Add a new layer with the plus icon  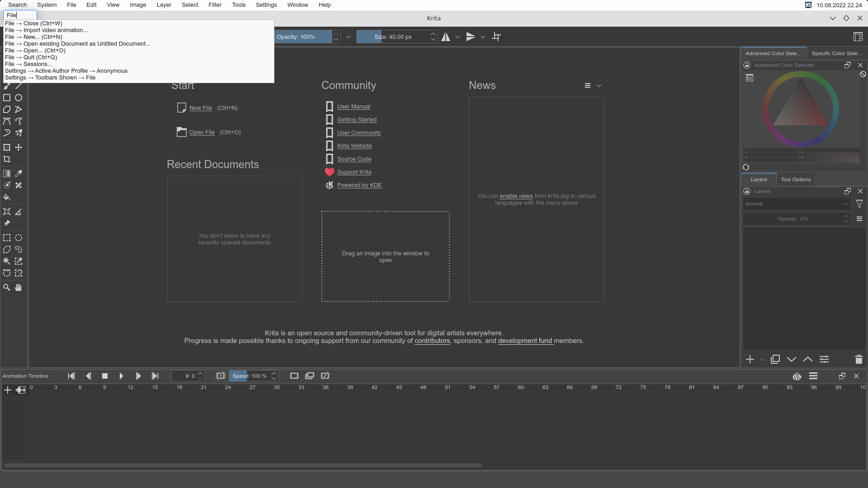[750, 359]
